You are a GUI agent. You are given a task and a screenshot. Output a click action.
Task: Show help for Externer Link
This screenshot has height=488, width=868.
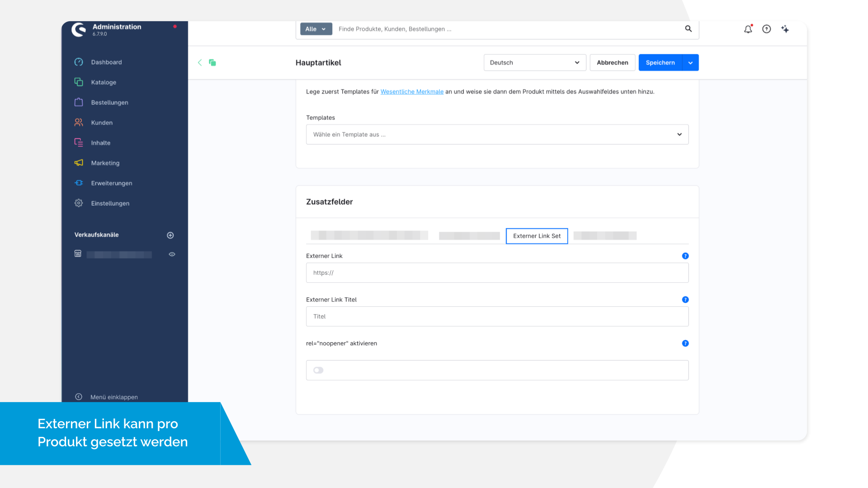(x=685, y=256)
